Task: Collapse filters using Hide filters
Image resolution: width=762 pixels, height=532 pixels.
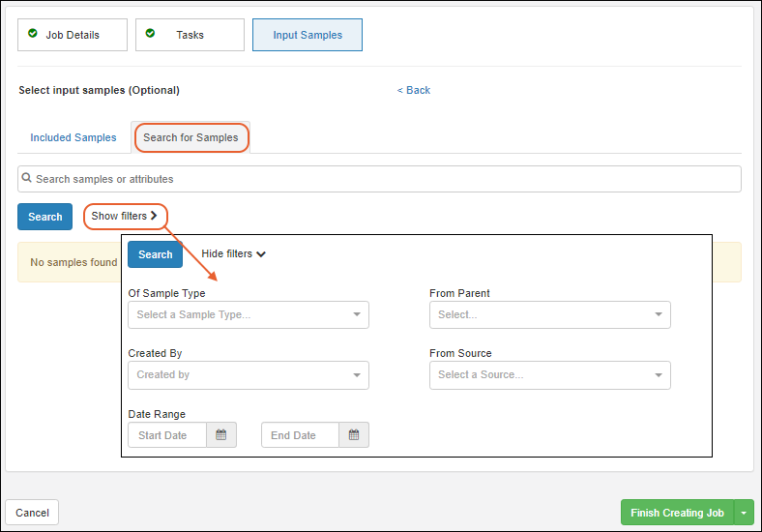Action: (x=233, y=254)
